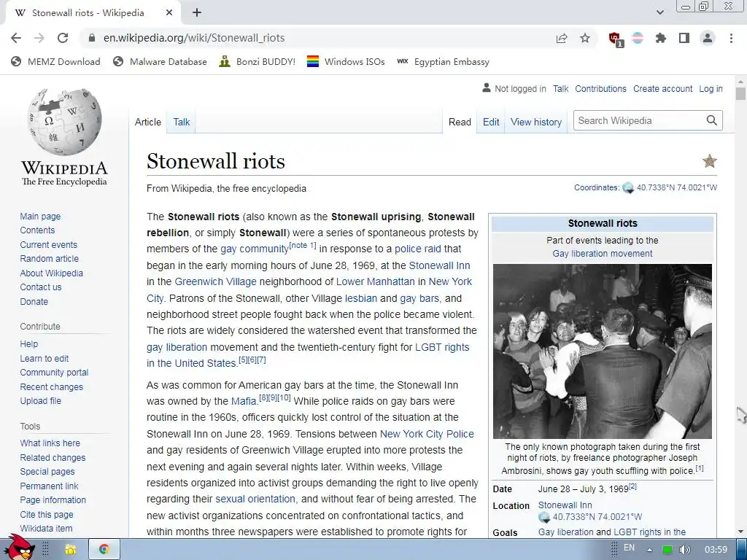Click the 03:59 taskbar clock
Screen dimensions: 747x560
point(716,550)
